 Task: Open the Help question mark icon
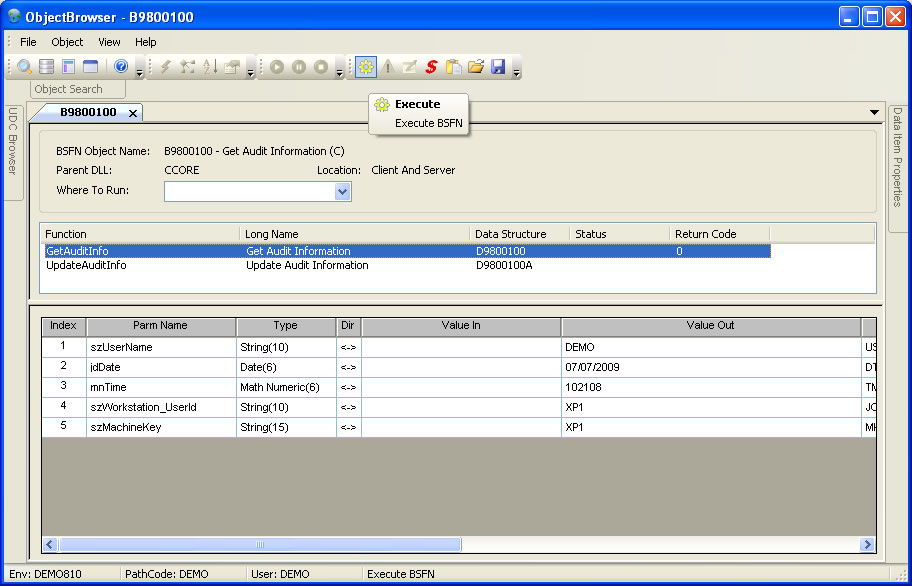121,67
